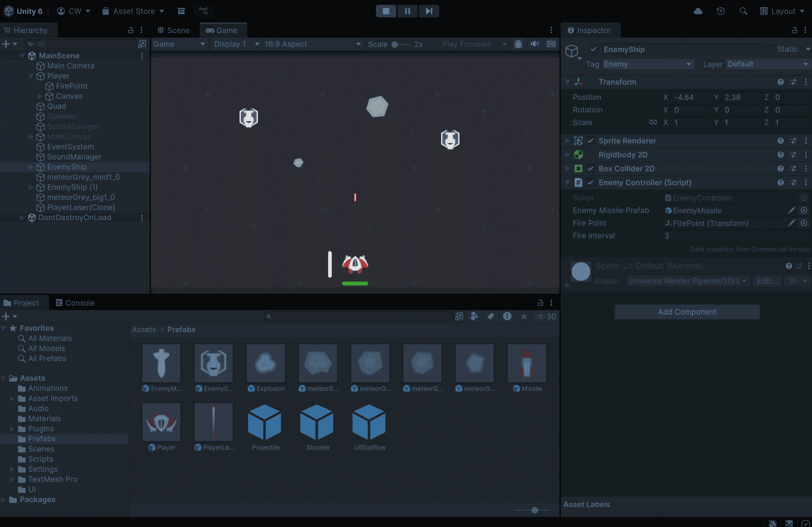The height and width of the screenshot is (527, 812).
Task: Open Unity Cloud services icon
Action: click(698, 11)
